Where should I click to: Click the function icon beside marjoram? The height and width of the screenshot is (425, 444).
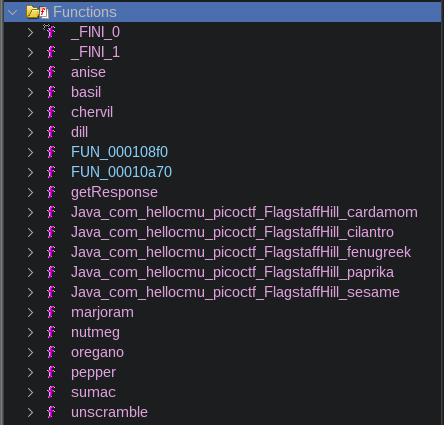click(x=51, y=312)
